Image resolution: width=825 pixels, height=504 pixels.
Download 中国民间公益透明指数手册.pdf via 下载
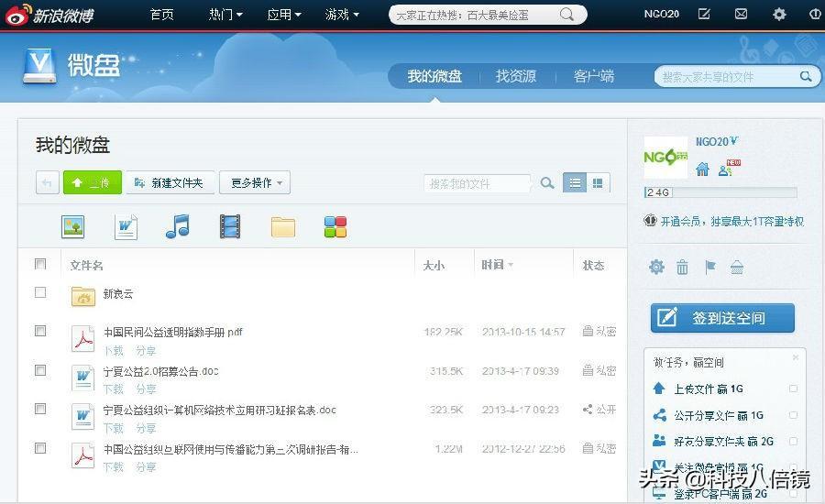[x=114, y=351]
